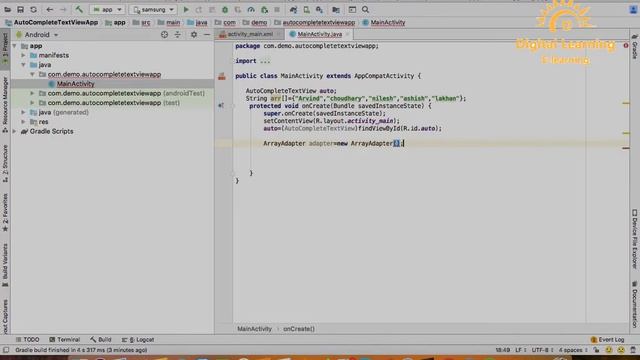Click the Search Everywhere magnifier icon
Screen dimensions: 640x360
pos(365,9)
